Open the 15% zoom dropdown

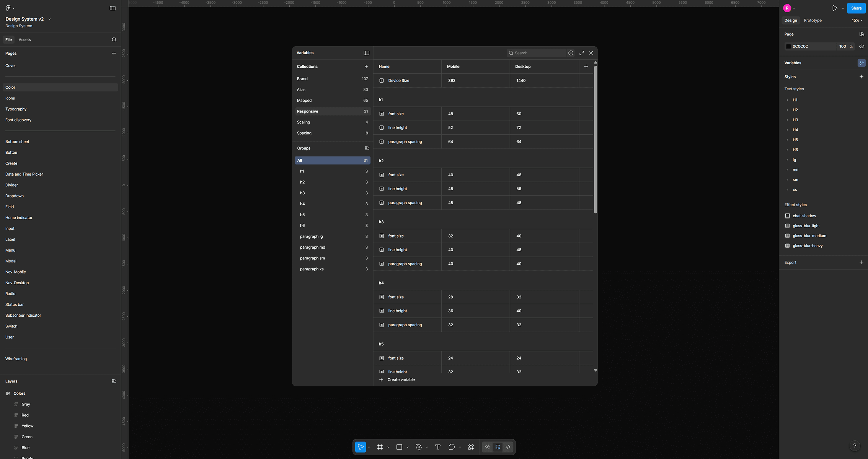857,20
